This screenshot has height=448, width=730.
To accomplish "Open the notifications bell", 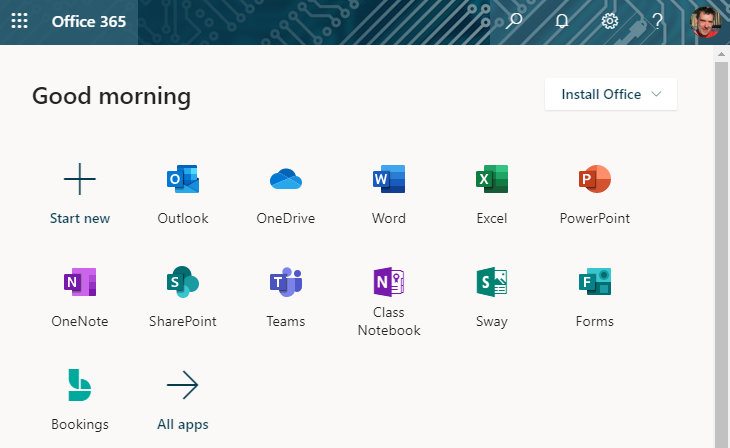I will [562, 21].
